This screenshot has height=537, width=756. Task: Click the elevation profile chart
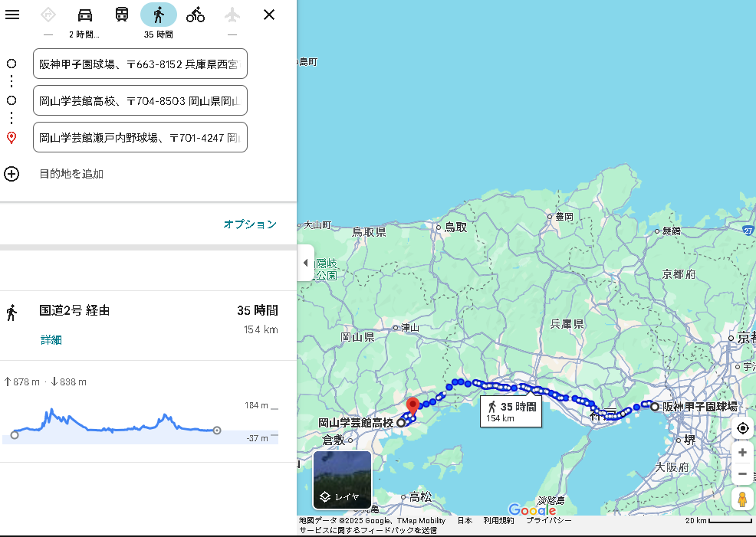(x=140, y=425)
